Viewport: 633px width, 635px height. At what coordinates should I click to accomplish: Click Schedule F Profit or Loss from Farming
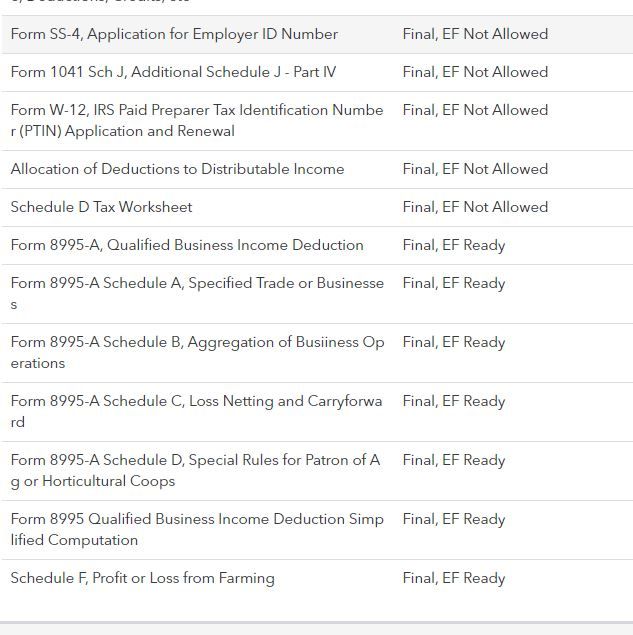click(317, 578)
